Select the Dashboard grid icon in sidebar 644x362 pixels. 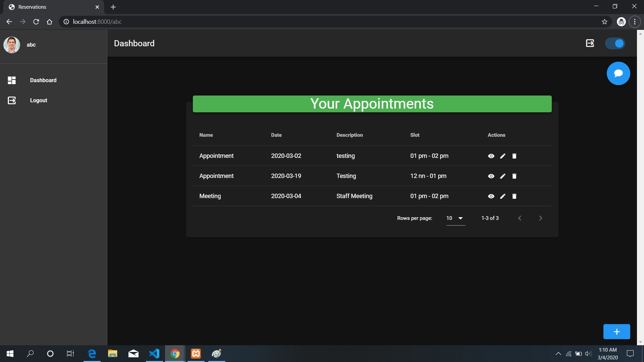point(12,80)
